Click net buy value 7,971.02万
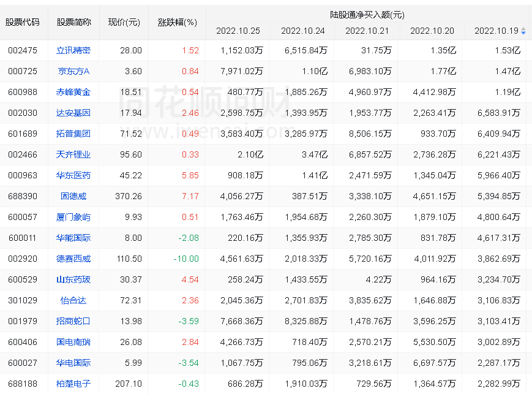532x394 pixels. 242,71
